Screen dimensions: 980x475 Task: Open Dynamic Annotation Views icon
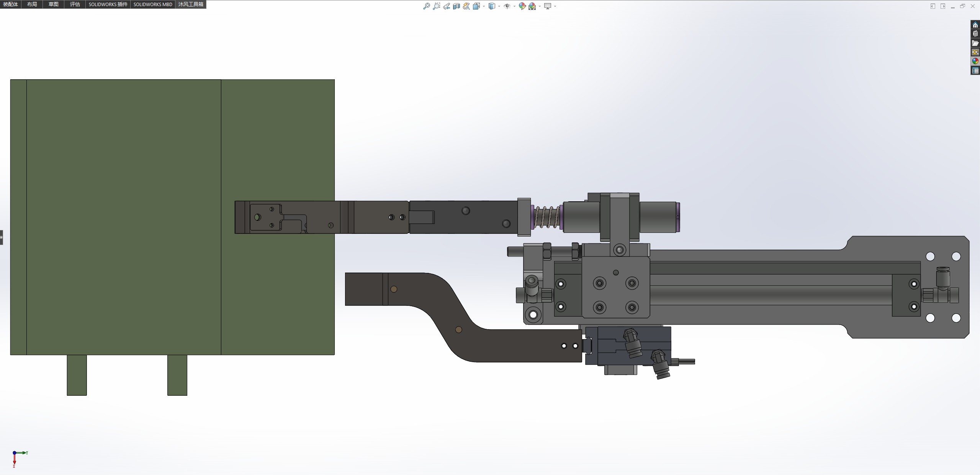coord(466,6)
